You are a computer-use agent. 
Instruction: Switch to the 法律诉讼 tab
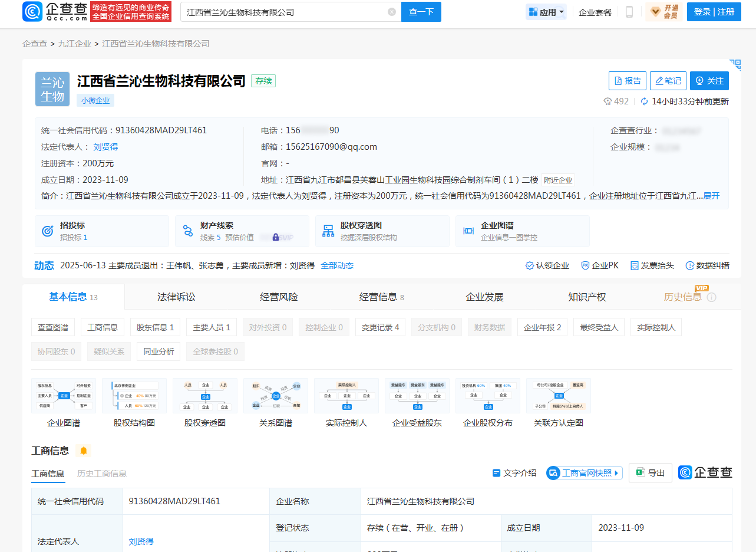(176, 297)
